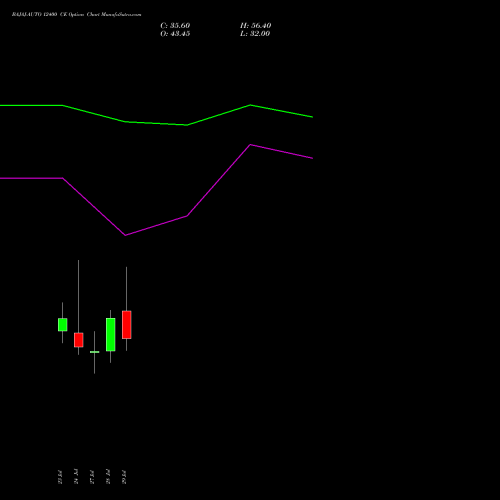Click the open value "O: 43.45"

tap(175, 34)
